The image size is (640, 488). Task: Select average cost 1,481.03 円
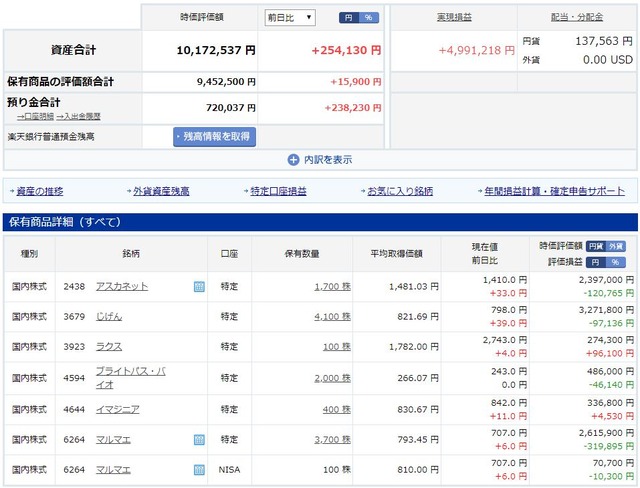coord(413,286)
